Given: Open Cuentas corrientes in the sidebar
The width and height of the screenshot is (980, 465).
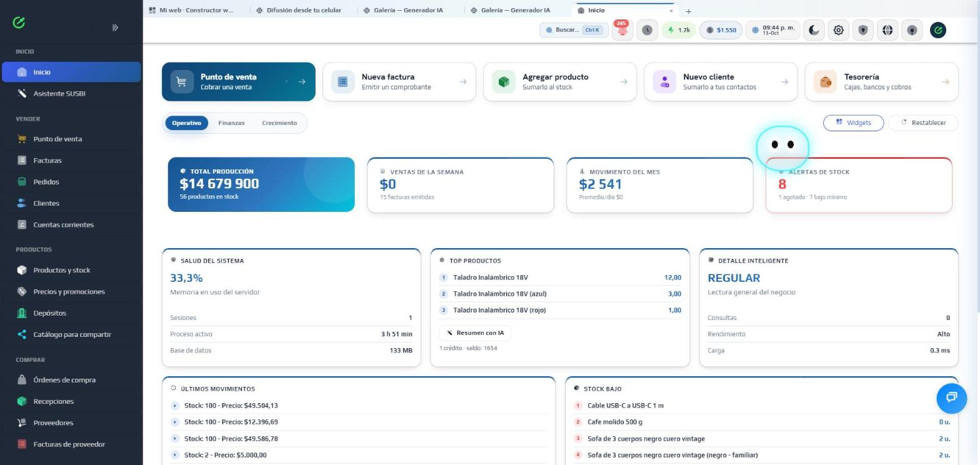Looking at the screenshot, I should point(71,224).
